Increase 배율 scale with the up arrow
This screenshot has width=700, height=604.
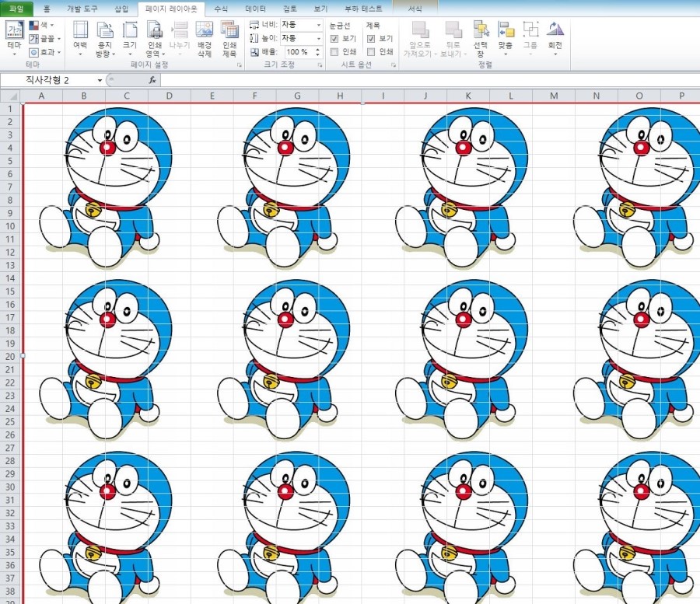click(x=318, y=50)
